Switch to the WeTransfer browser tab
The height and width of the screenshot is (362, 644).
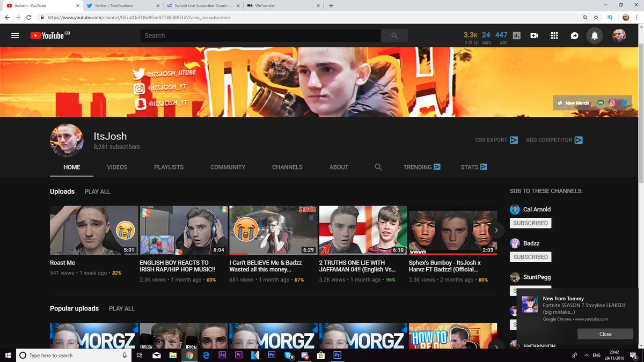click(283, 6)
